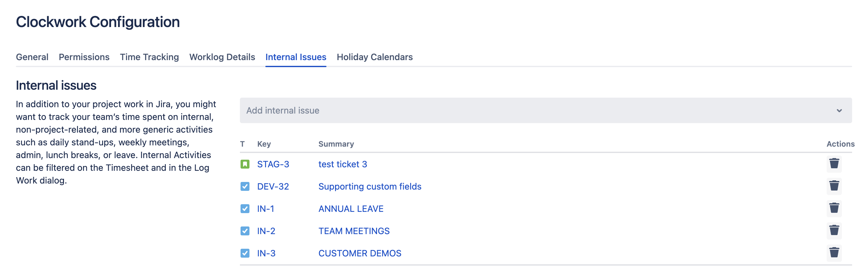Screen dimensions: 868x278
Task: Click the green story icon beside STAG-3
Action: click(x=245, y=164)
